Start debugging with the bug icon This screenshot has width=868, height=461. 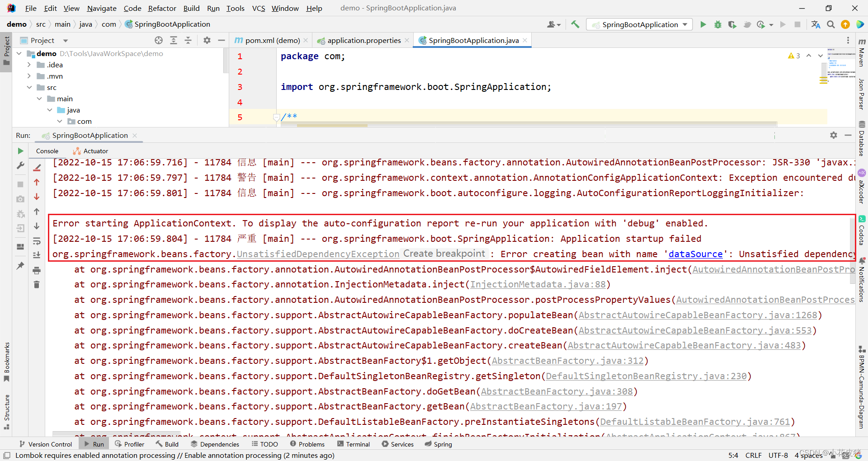(x=717, y=24)
